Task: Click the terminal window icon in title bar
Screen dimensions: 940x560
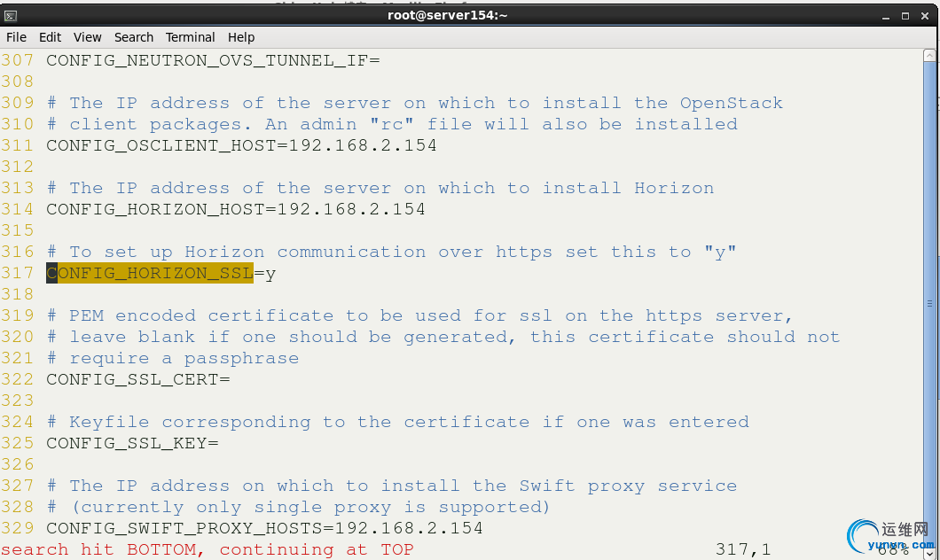Action: 10,16
